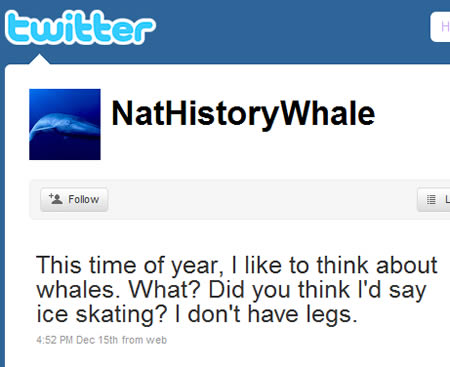Click the tweet text about whales
The height and width of the screenshot is (367, 450).
click(236, 289)
